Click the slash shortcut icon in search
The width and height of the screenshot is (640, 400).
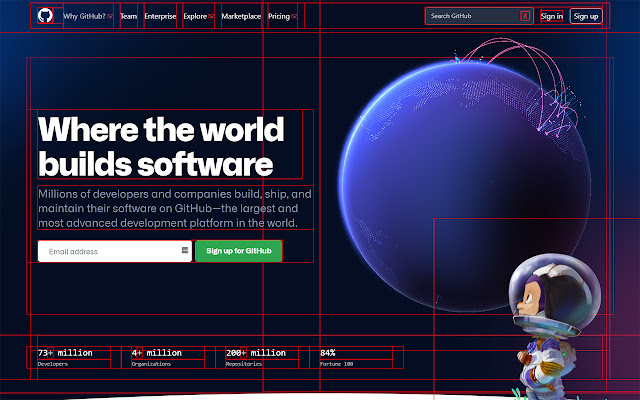(x=525, y=16)
